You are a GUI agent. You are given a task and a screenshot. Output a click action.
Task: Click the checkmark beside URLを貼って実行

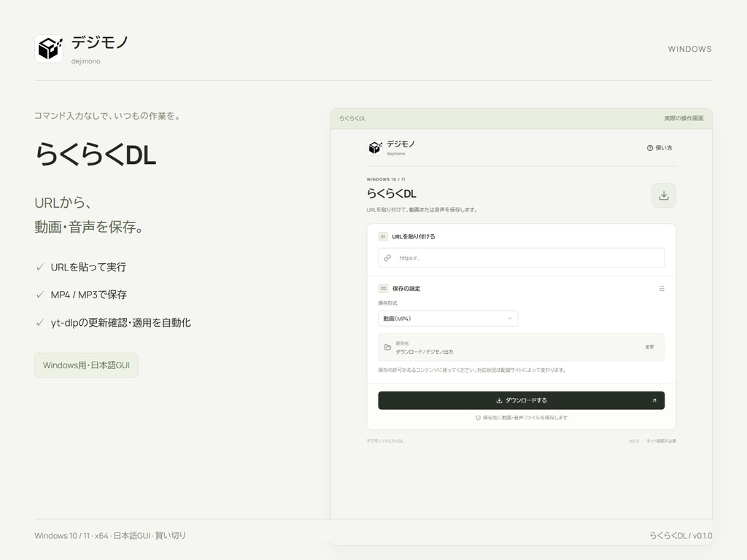tap(40, 267)
